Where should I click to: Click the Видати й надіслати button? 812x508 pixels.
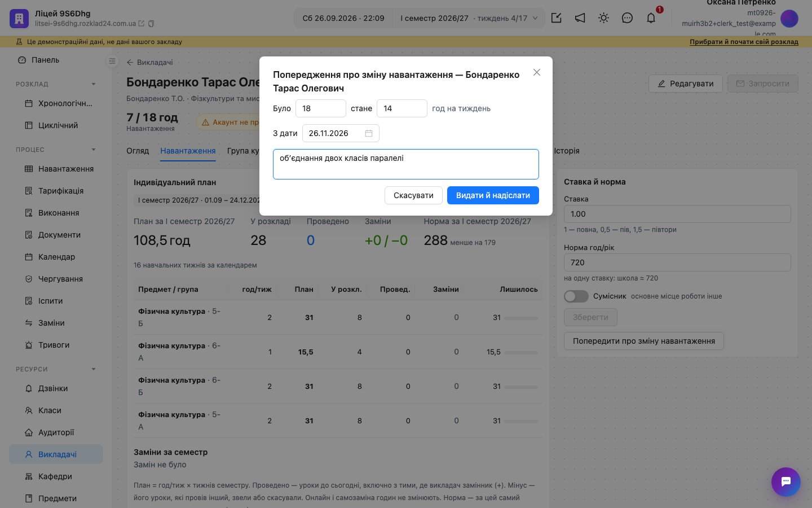[x=493, y=195]
